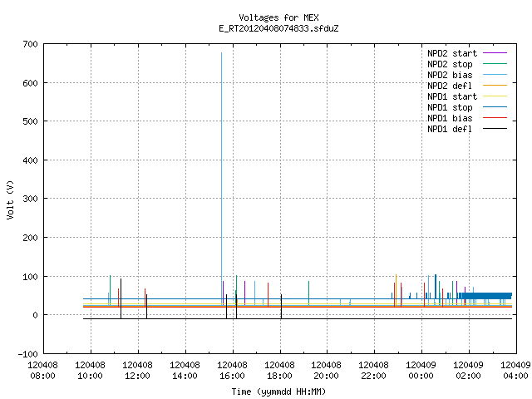Viewport: 532px width, 399px height.
Task: Click the 'NPD2 stop' legend label
Action: (450, 64)
